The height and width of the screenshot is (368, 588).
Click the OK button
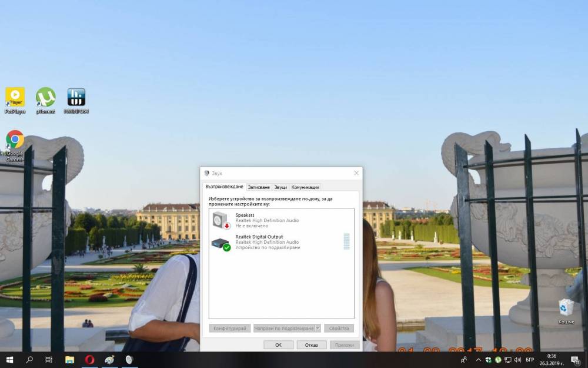pyautogui.click(x=278, y=344)
